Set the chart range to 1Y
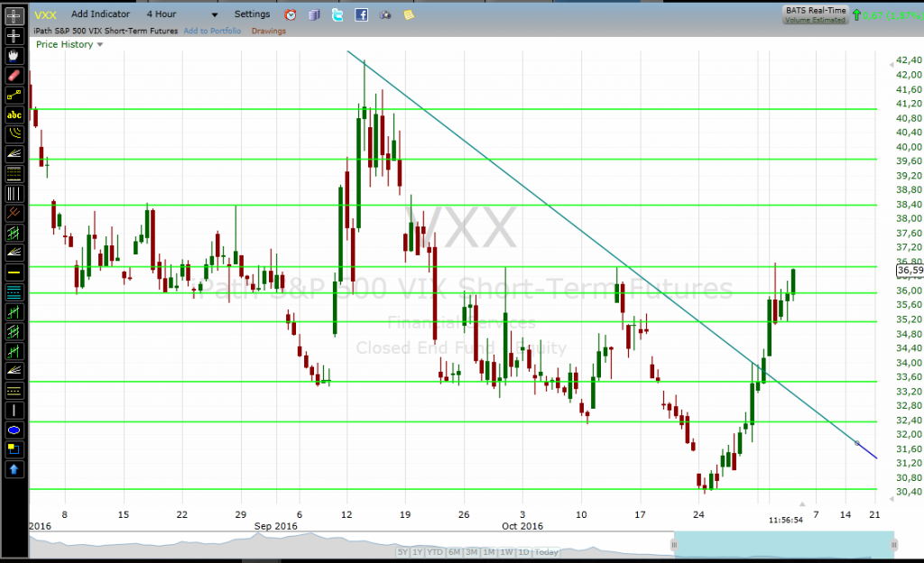 [418, 552]
